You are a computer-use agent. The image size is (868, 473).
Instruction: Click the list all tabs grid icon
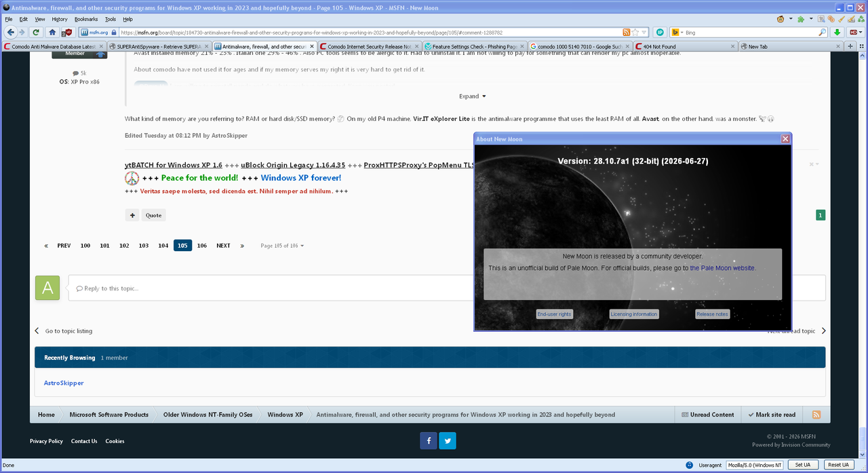click(861, 46)
